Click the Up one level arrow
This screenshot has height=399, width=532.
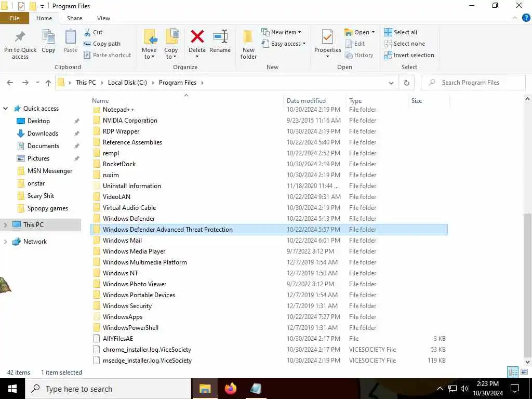(48, 83)
